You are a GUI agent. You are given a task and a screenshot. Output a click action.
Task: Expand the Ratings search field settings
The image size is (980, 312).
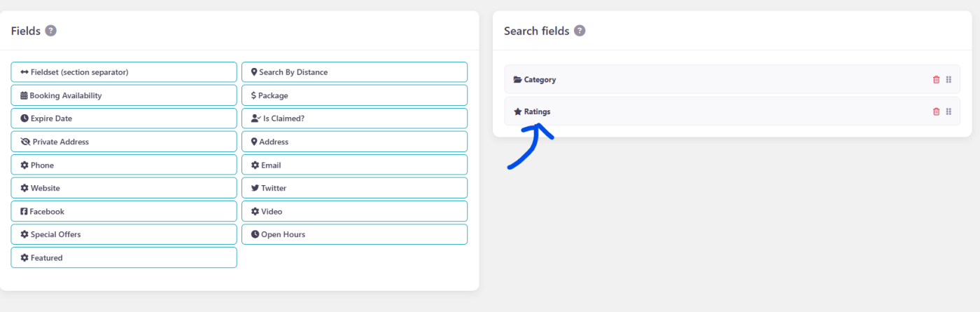(x=700, y=111)
